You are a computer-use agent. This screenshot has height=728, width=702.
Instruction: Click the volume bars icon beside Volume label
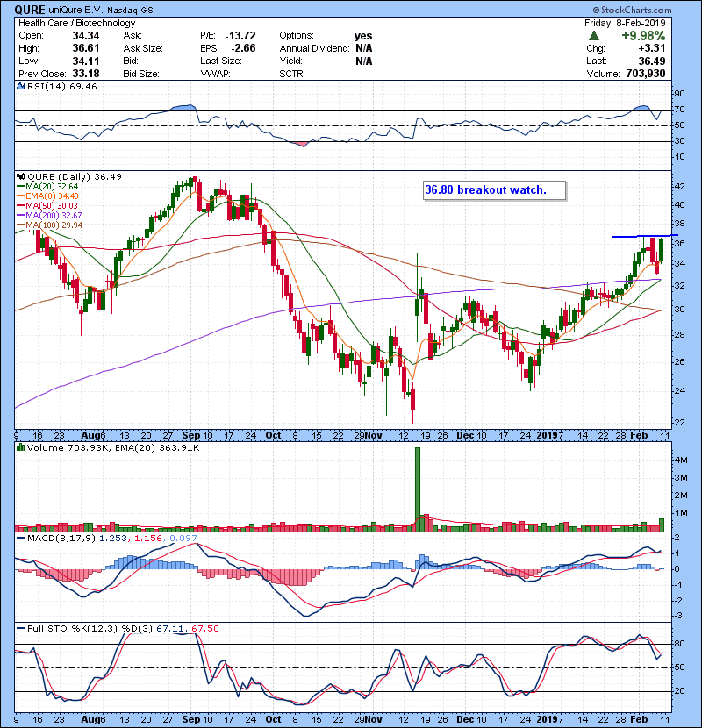[20, 447]
